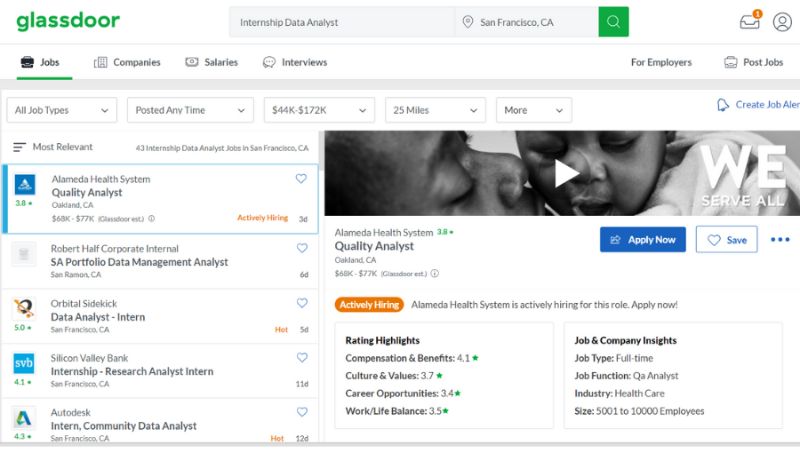This screenshot has height=450, width=800.
Task: Open the For Employers link
Action: point(661,62)
